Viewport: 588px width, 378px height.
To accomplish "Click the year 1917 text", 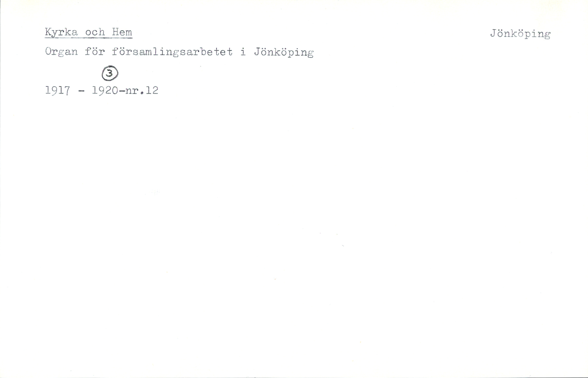I will [57, 90].
